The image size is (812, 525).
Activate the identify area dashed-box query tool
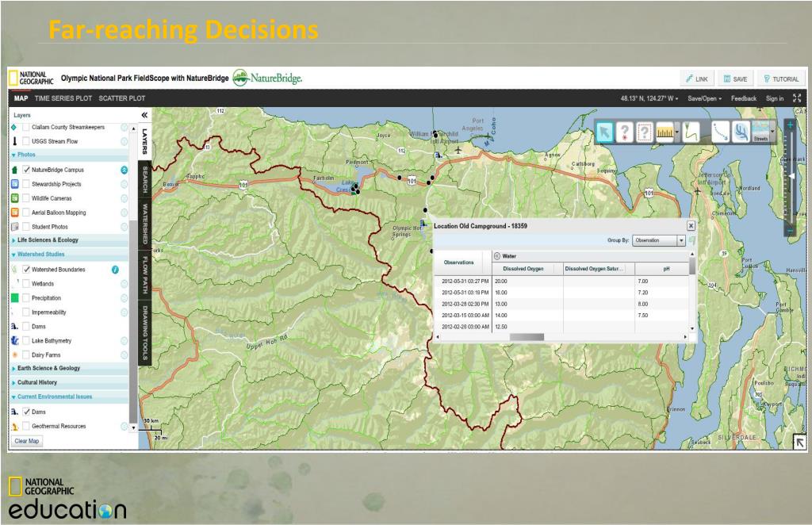[644, 132]
